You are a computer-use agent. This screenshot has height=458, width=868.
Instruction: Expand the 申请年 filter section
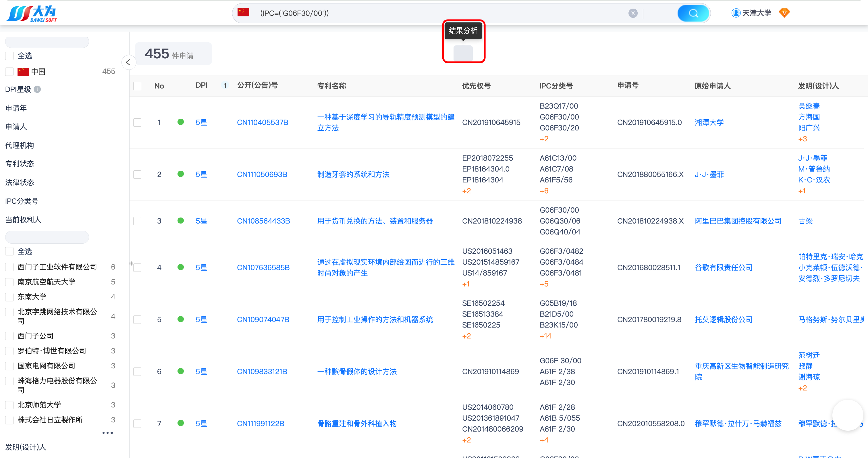[16, 108]
